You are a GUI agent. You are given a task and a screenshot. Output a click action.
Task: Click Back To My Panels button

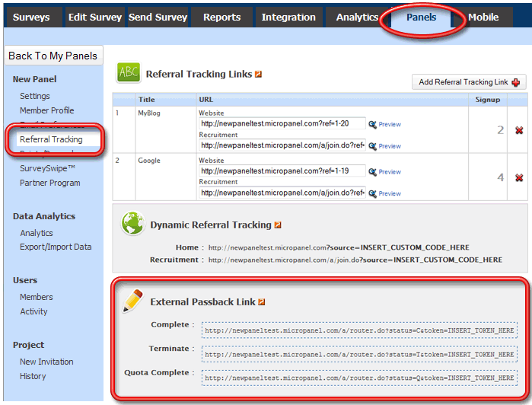coord(53,56)
